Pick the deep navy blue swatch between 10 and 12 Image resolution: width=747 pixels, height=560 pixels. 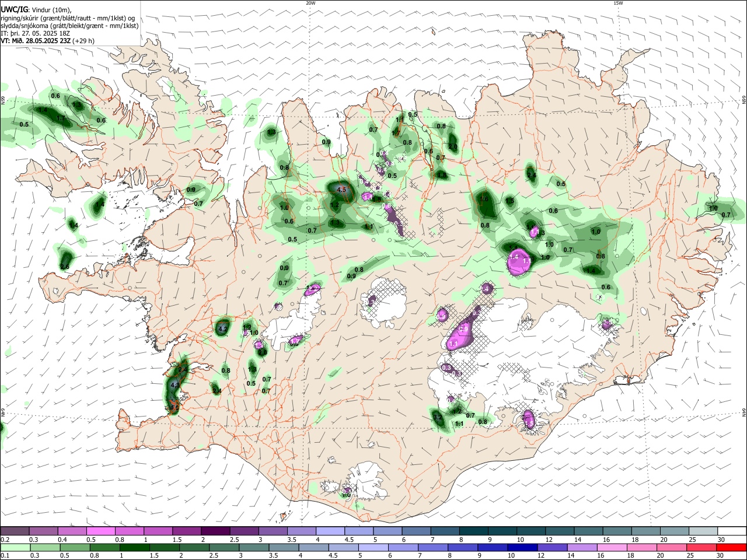coord(522,547)
